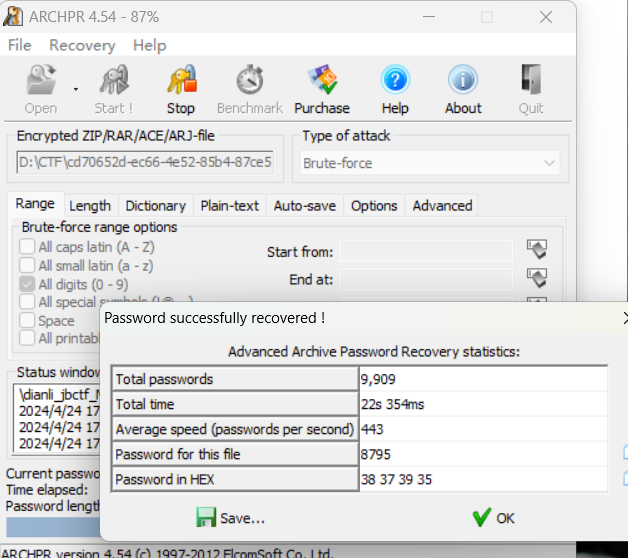
Task: Expand the Open button dropdown arrow
Action: click(76, 89)
